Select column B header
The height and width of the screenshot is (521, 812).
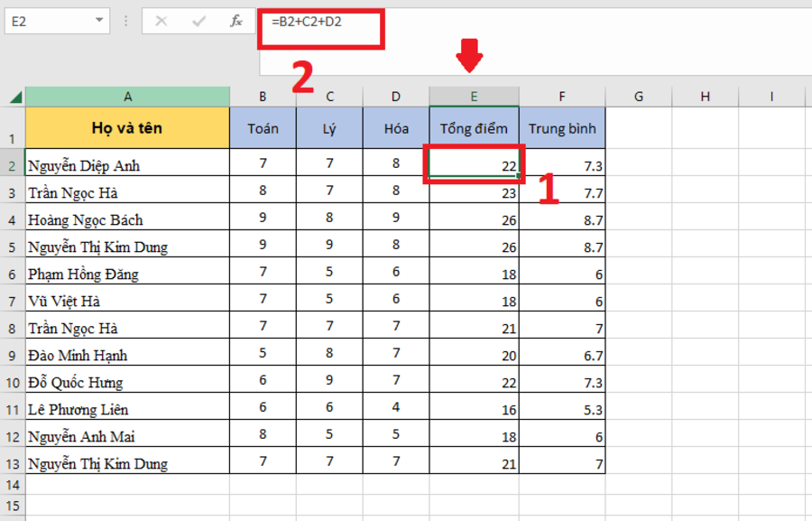pos(263,97)
